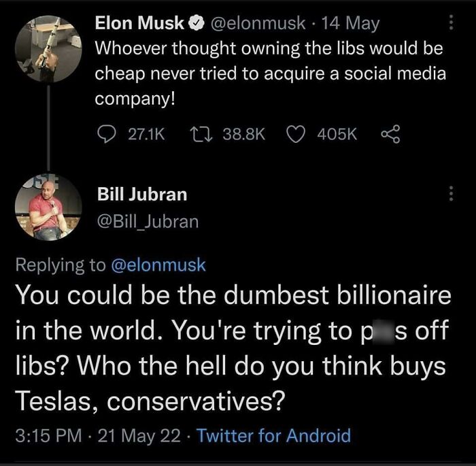Screen dimensions: 476x466
Task: Click Elon Musk's verified badge icon
Action: (194, 24)
